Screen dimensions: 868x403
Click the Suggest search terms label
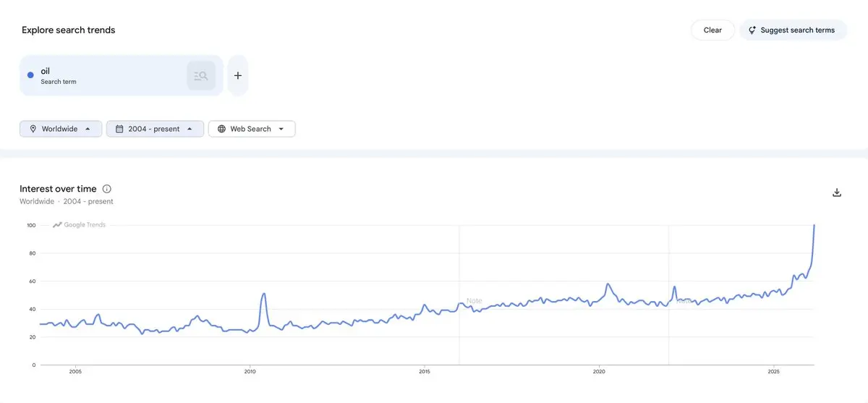click(x=797, y=30)
